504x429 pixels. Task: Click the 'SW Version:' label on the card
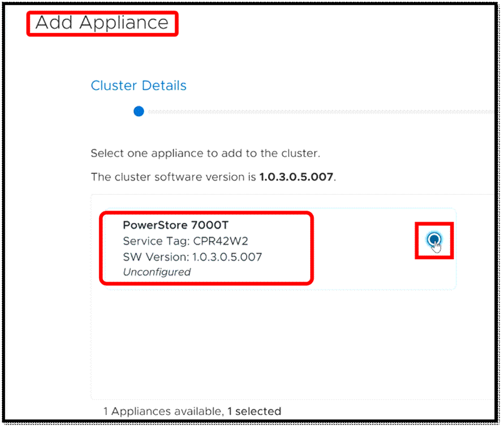tap(156, 257)
